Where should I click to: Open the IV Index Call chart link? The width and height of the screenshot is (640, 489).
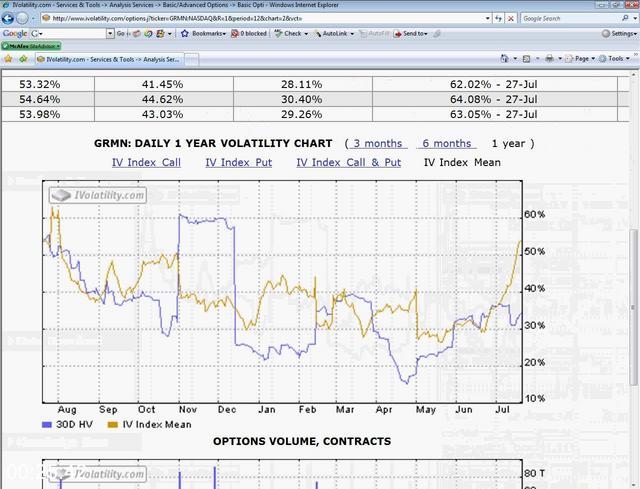[146, 162]
